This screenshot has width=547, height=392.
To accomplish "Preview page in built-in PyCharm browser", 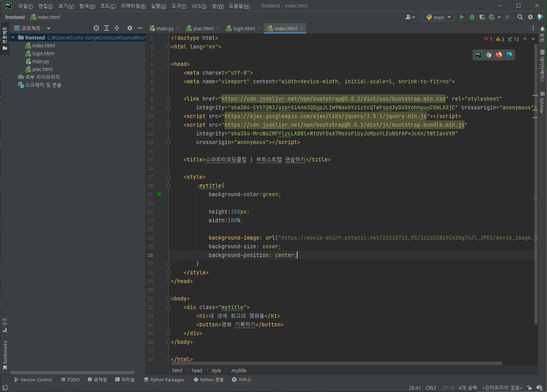I will tap(478, 55).
